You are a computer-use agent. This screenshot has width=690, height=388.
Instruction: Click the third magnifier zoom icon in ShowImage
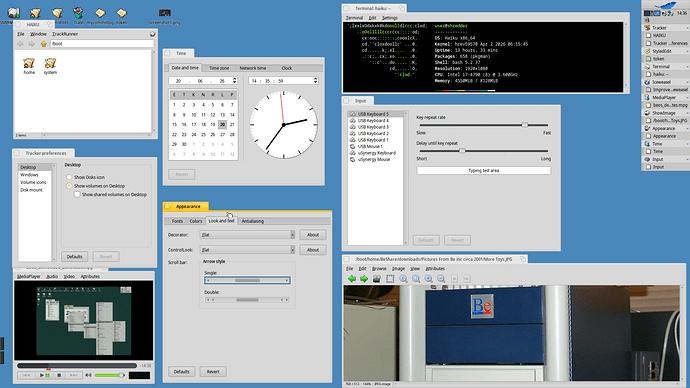428,278
